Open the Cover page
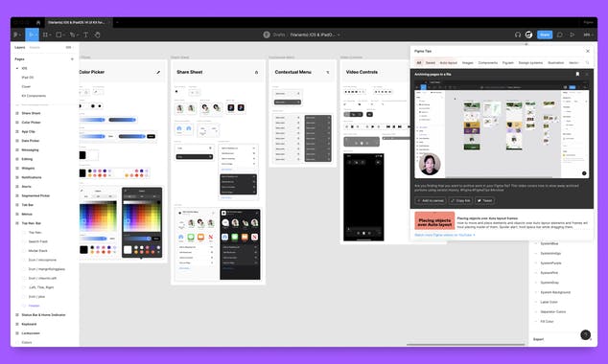 [26, 87]
